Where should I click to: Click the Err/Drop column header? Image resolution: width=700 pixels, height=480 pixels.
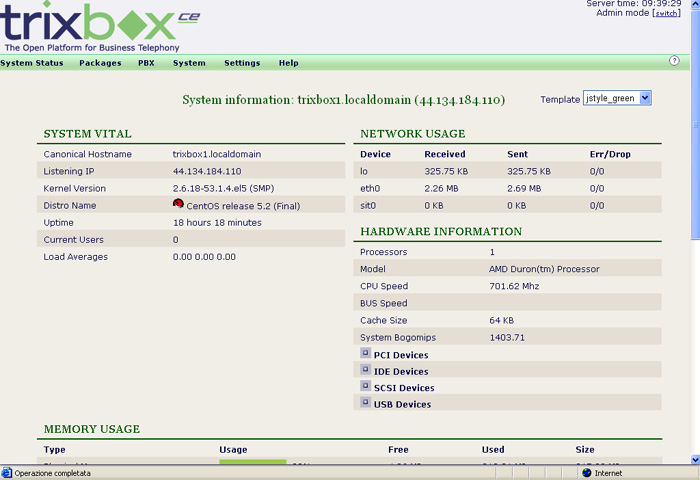tap(610, 154)
